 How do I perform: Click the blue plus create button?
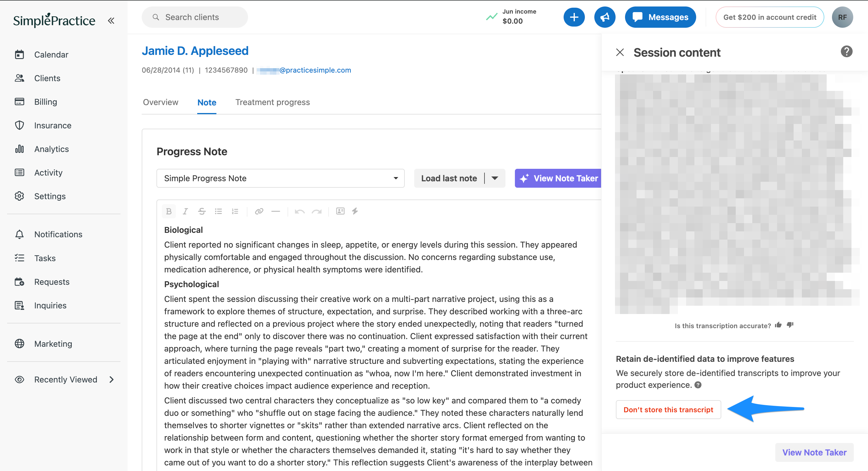click(x=574, y=17)
